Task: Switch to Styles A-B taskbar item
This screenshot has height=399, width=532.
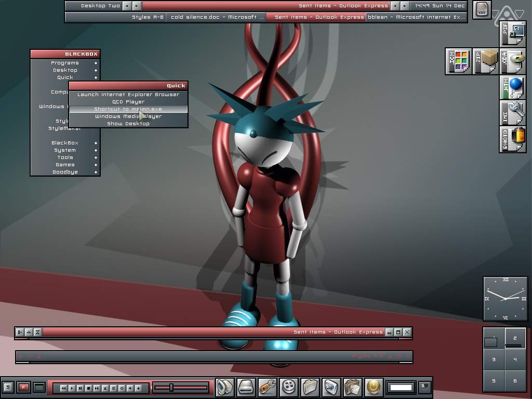Action: pyautogui.click(x=115, y=17)
